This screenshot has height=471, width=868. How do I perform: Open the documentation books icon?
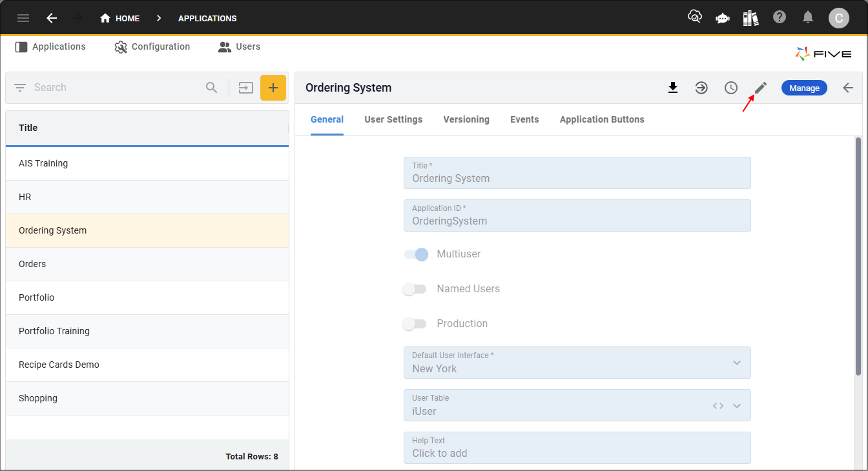(750, 17)
